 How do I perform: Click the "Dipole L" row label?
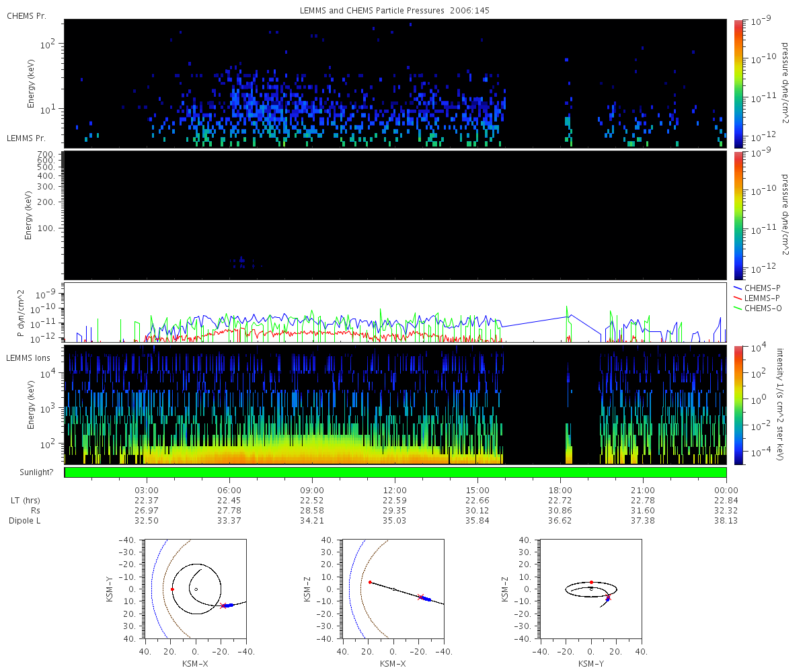pos(24,520)
